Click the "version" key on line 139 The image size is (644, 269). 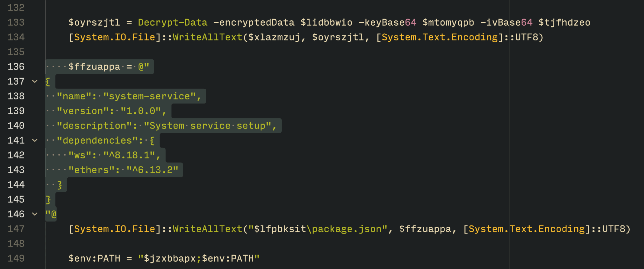83,111
